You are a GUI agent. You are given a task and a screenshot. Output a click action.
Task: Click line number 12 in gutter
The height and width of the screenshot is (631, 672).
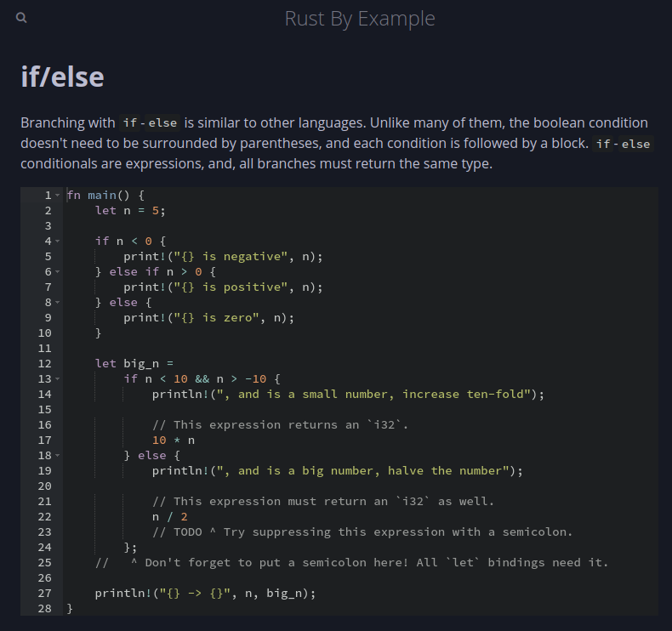[x=44, y=364]
